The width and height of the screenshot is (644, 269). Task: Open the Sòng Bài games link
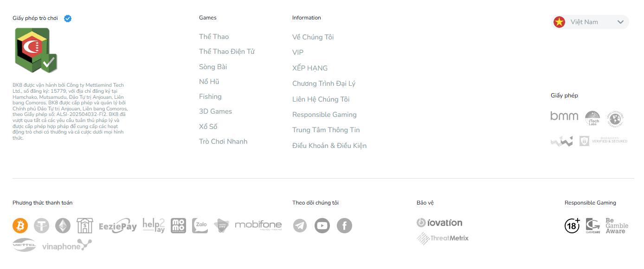213,67
